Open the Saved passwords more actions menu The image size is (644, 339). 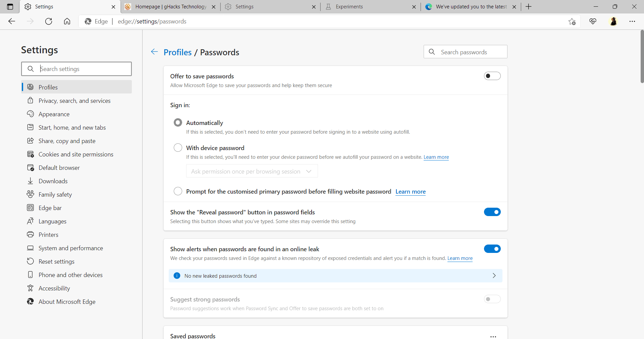pos(493,336)
